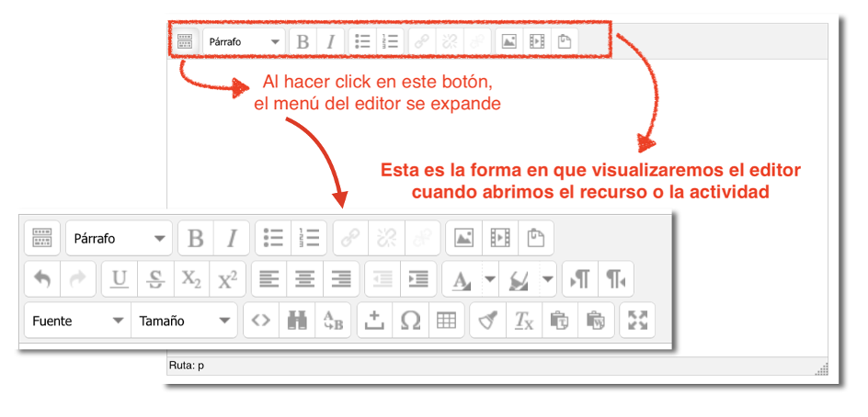Click the decrease indent icon

tap(383, 280)
